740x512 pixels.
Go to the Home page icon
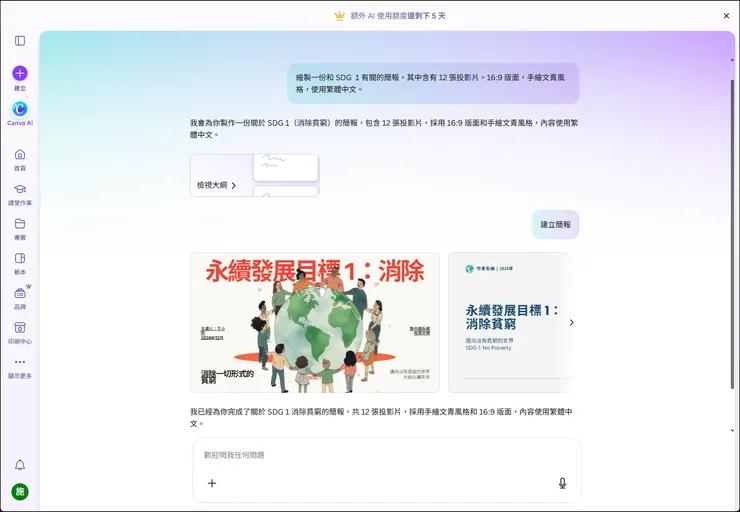[x=20, y=154]
